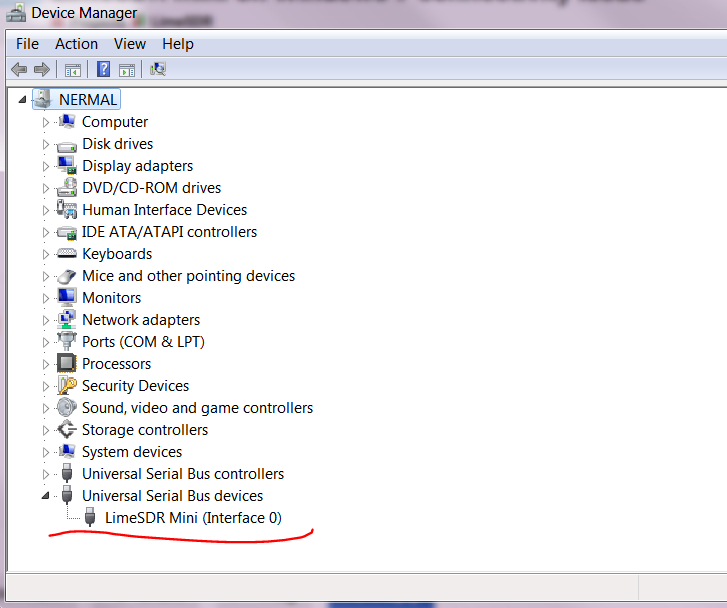The height and width of the screenshot is (608, 727).
Task: Open the Help question-mark toolbar icon
Action: pyautogui.click(x=103, y=69)
